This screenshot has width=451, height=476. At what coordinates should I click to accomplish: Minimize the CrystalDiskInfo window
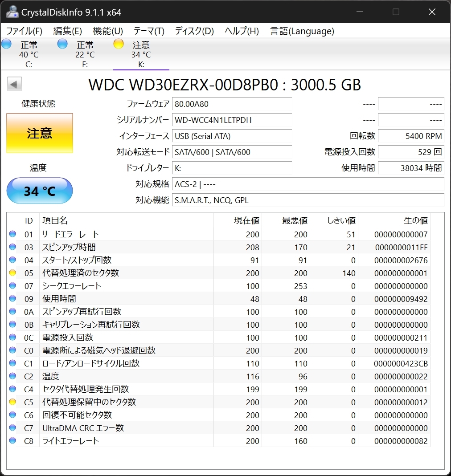coord(360,12)
